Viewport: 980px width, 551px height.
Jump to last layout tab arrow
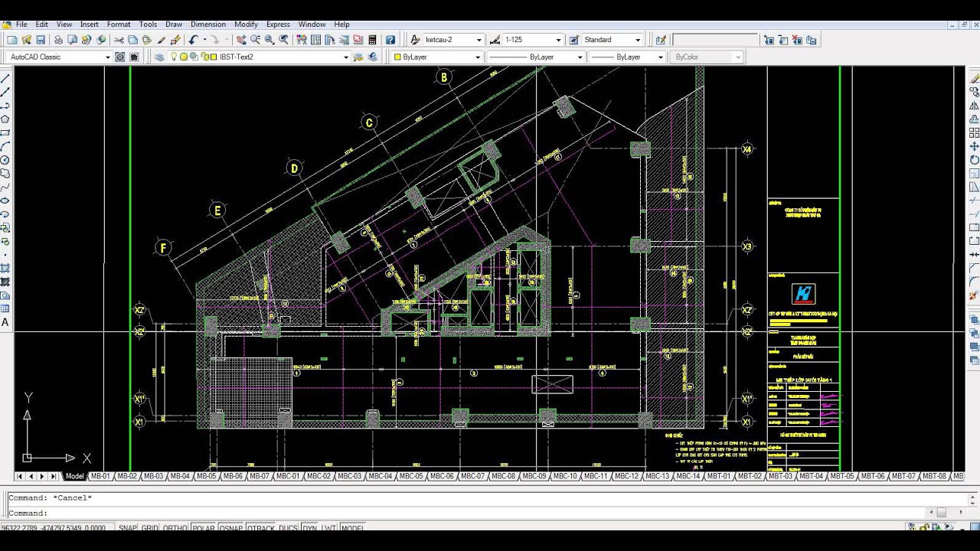pyautogui.click(x=54, y=476)
